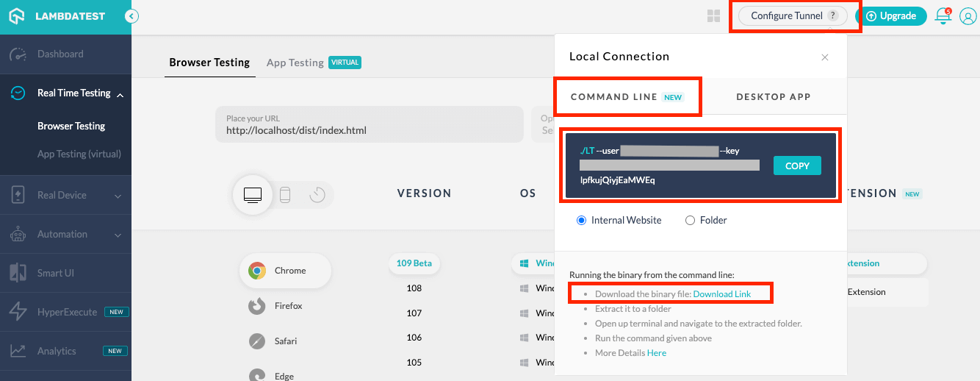The height and width of the screenshot is (381, 980).
Task: Select the Folder radio button
Action: [690, 220]
